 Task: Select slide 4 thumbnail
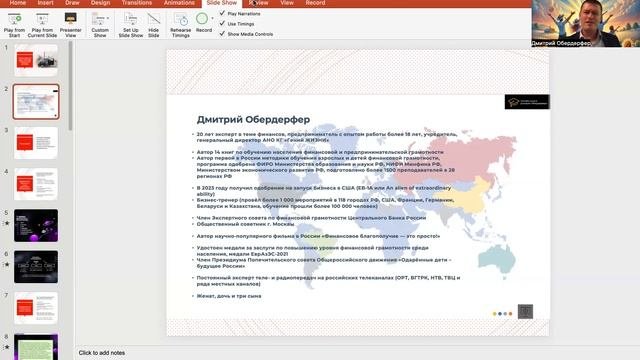tap(36, 184)
